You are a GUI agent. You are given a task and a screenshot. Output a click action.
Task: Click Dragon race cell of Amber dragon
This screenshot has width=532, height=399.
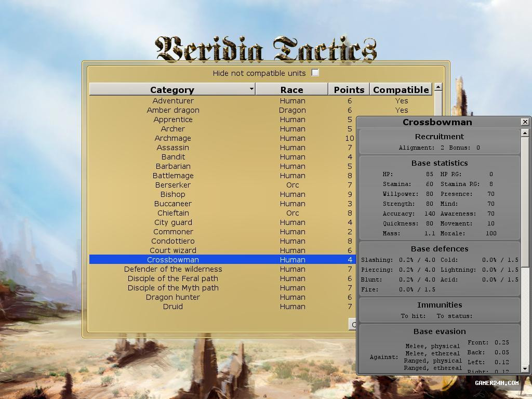(x=292, y=110)
